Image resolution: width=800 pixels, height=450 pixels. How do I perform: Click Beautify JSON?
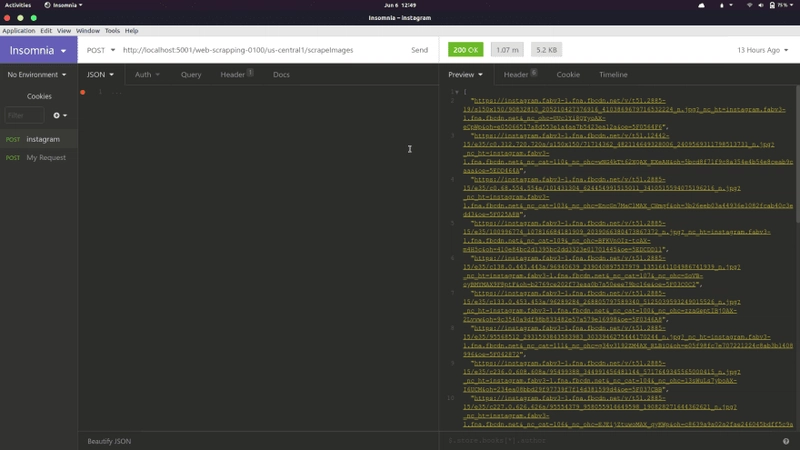click(109, 441)
